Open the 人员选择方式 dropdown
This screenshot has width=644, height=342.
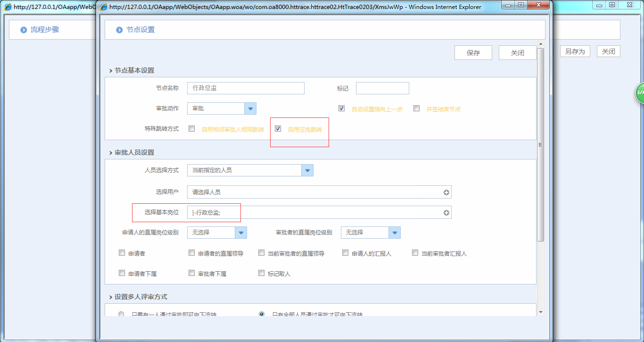click(x=307, y=170)
